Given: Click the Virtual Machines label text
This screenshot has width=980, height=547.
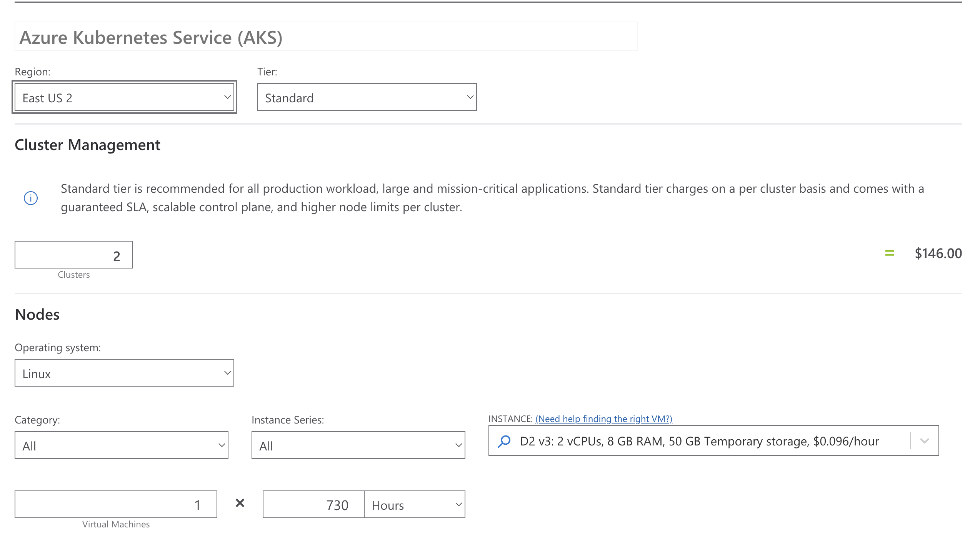Looking at the screenshot, I should (116, 525).
